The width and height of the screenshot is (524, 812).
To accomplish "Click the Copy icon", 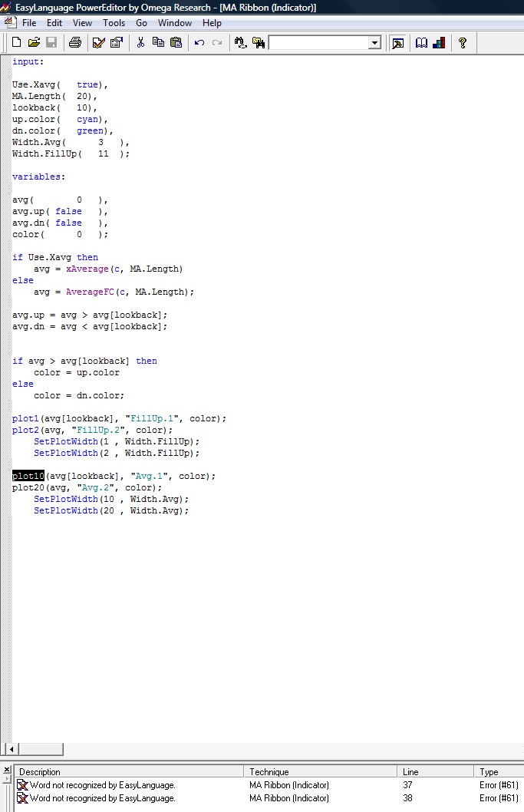I will 158,42.
